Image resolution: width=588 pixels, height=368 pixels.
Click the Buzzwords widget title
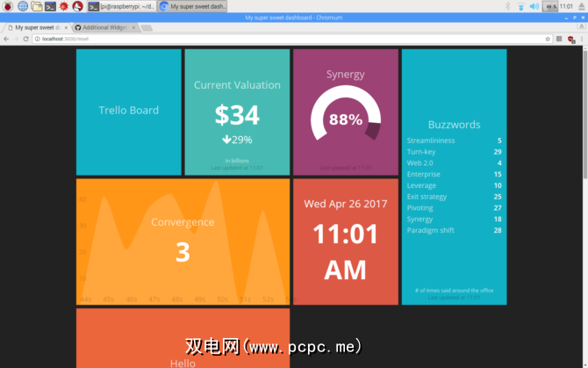pyautogui.click(x=454, y=125)
